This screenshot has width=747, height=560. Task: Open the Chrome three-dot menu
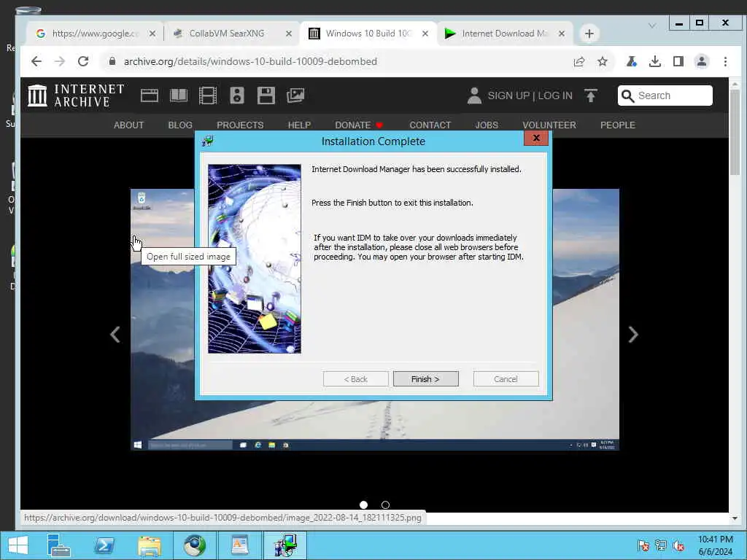[x=725, y=61]
